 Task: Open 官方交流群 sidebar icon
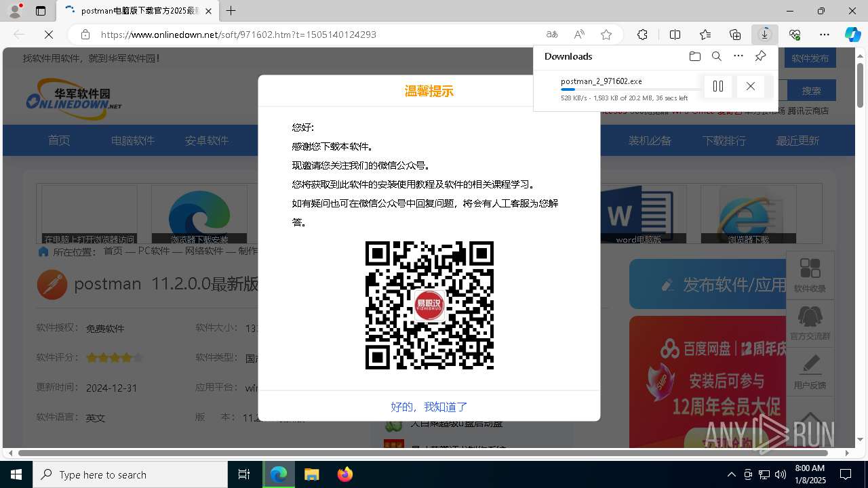pos(810,323)
